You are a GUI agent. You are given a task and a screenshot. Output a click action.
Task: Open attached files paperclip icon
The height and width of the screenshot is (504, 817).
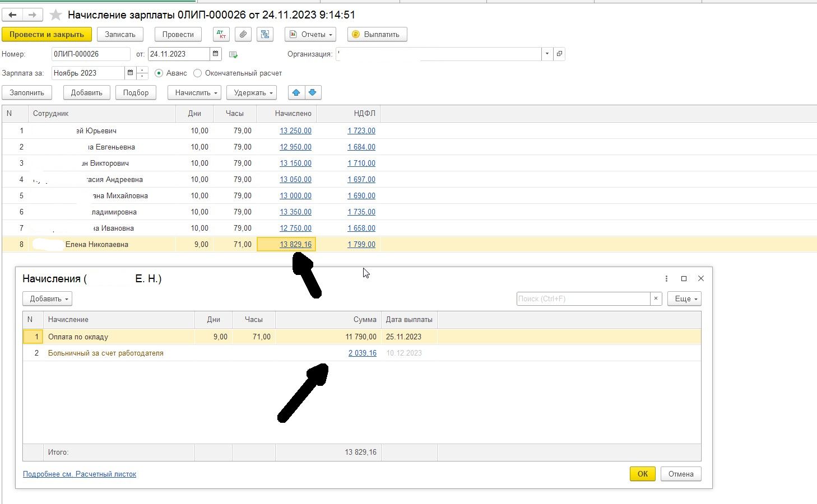243,34
